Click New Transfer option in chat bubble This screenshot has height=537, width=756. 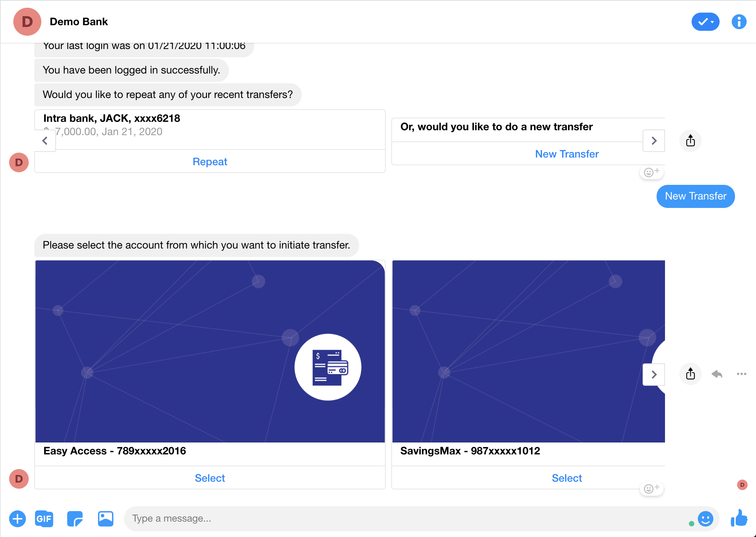[567, 153]
